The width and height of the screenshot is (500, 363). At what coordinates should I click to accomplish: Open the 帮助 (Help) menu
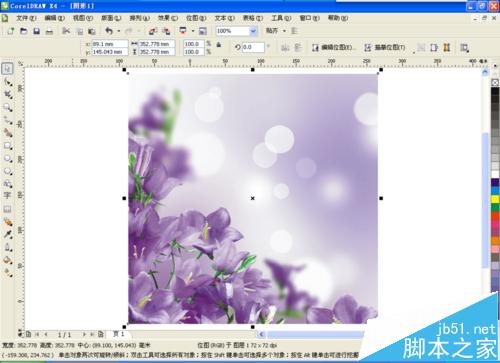click(338, 18)
